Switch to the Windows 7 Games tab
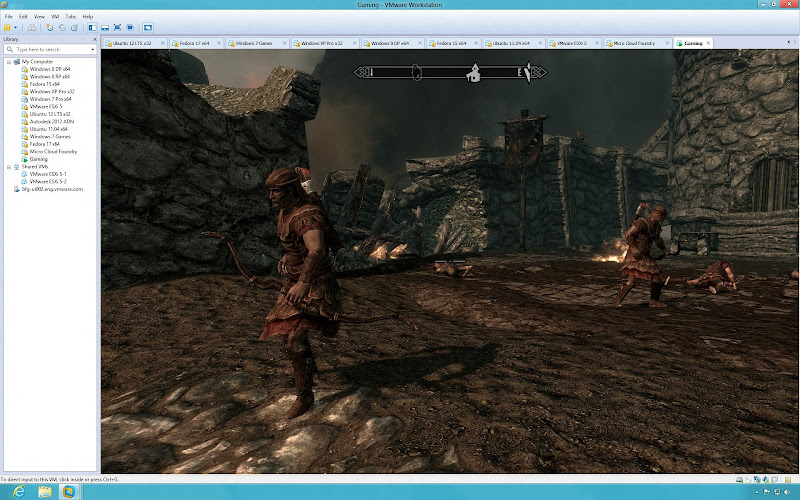This screenshot has height=500, width=800. [254, 43]
